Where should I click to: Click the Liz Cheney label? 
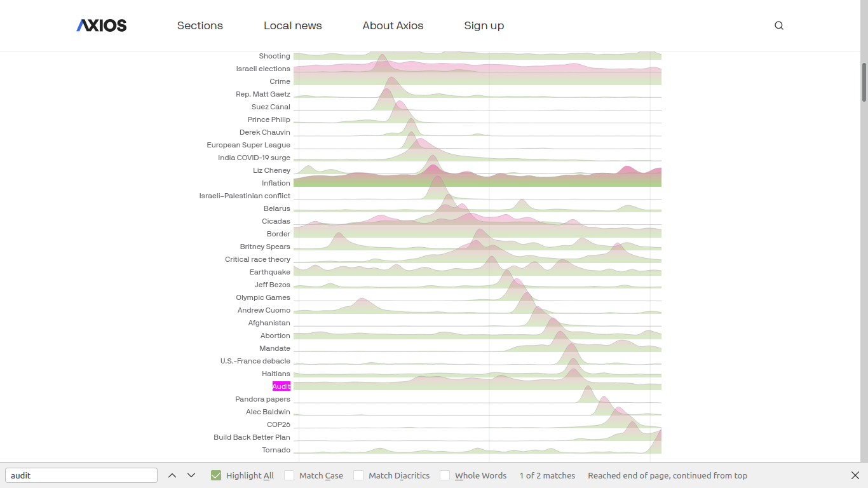272,170
